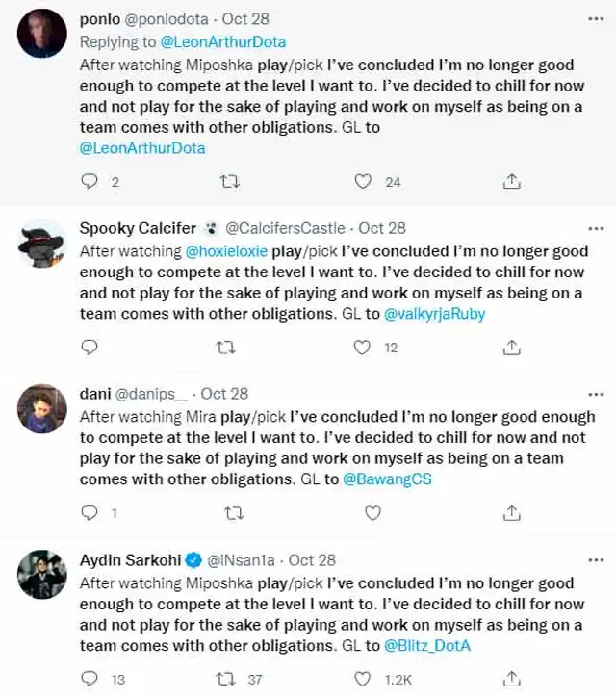Like Aydin Sarkohi's tweet
616x699 pixels.
[x=363, y=679]
